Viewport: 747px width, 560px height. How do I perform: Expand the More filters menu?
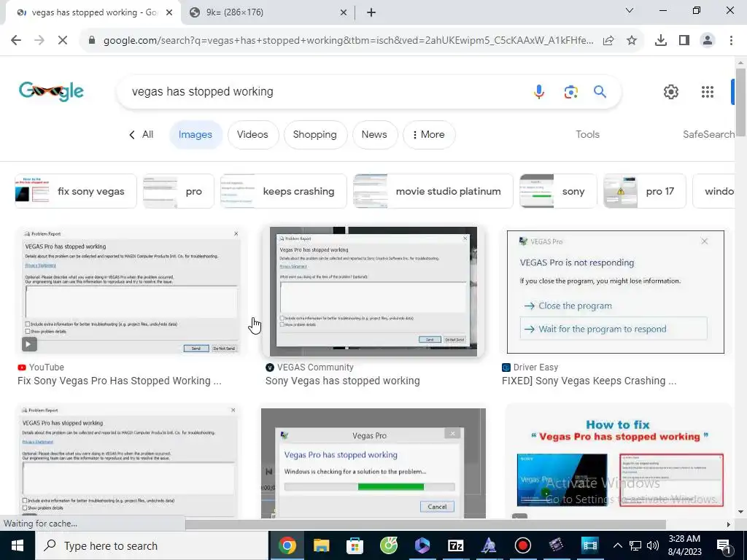pyautogui.click(x=429, y=135)
